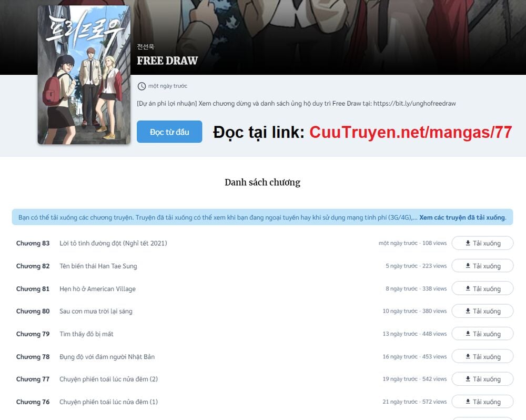
Task: Click download icon for Chương 79
Action: tap(468, 334)
